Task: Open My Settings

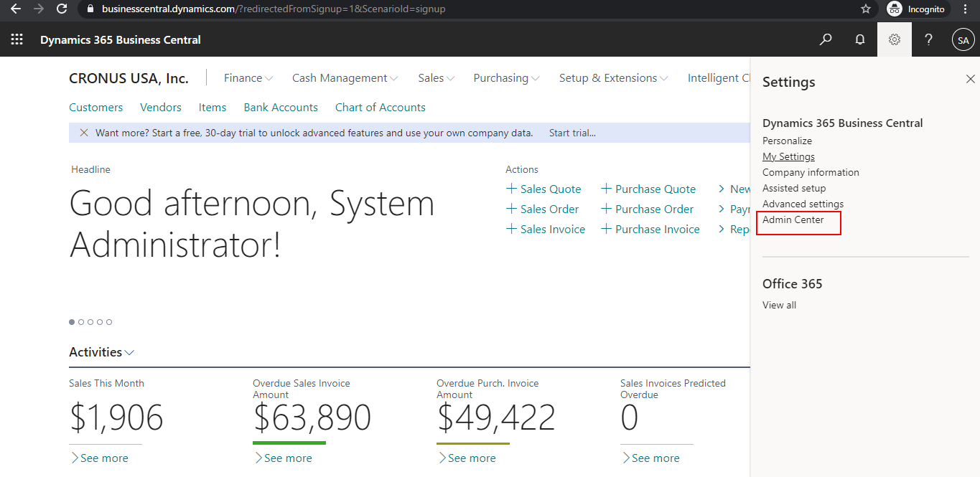Action: click(x=788, y=156)
